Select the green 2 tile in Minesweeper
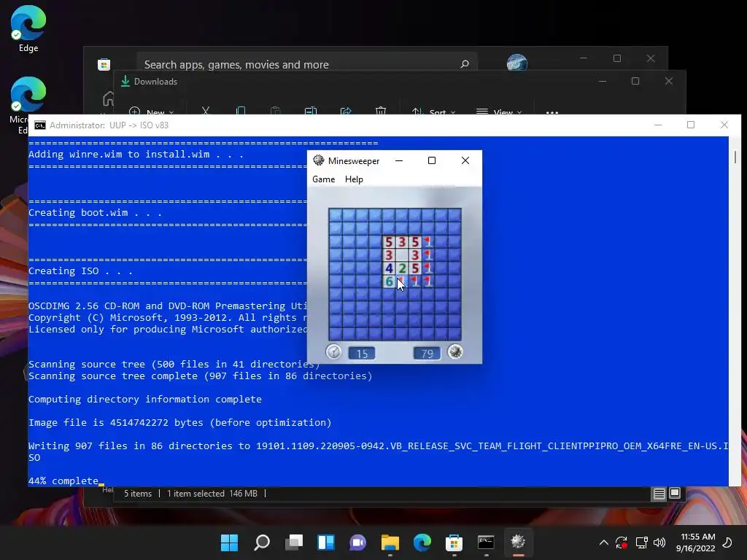The height and width of the screenshot is (560, 747). click(402, 268)
